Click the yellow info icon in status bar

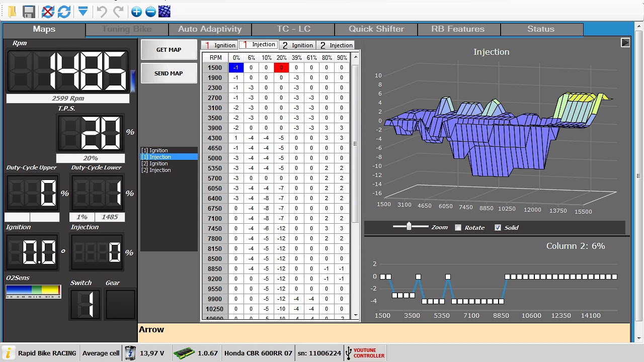pos(9,353)
